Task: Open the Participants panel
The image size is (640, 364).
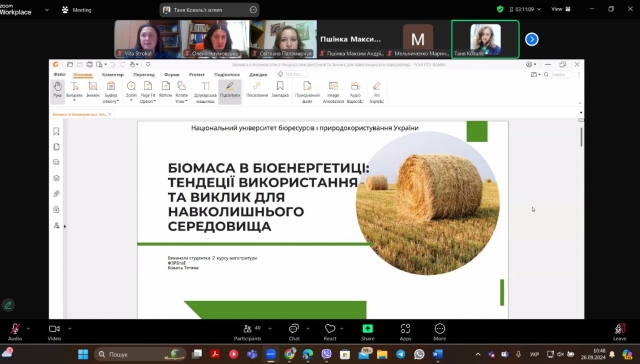Action: coord(247,332)
